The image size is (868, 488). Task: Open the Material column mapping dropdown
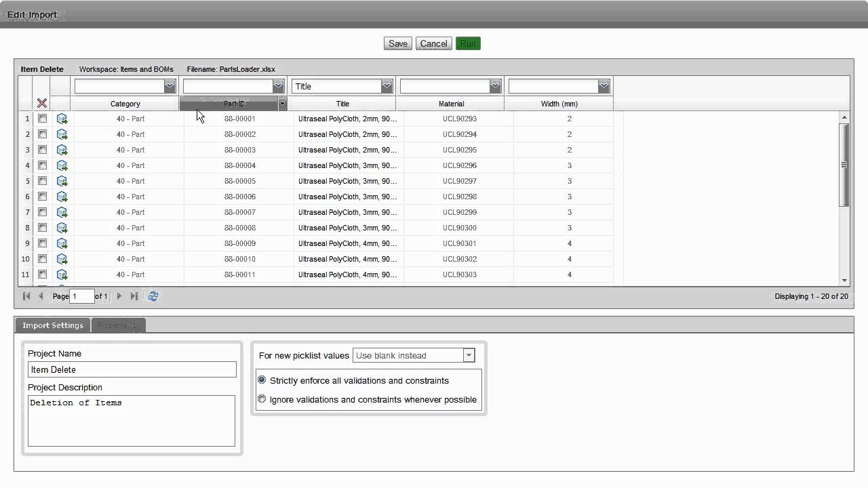click(x=495, y=86)
